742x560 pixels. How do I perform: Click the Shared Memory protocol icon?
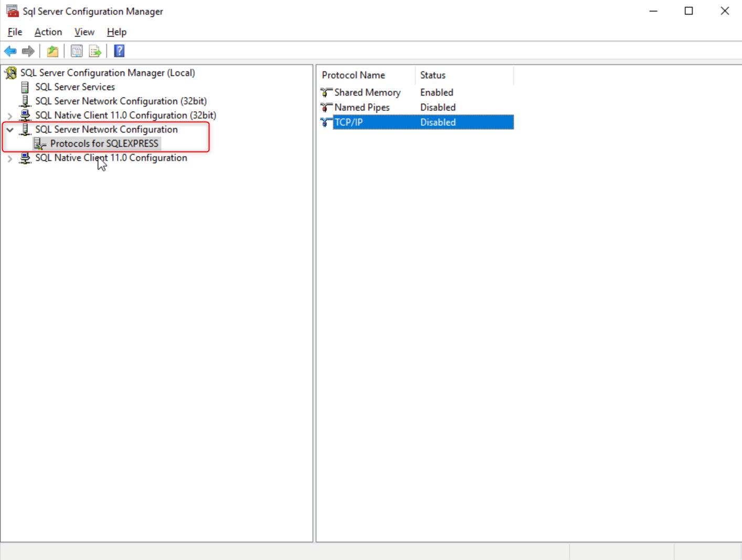tap(326, 92)
